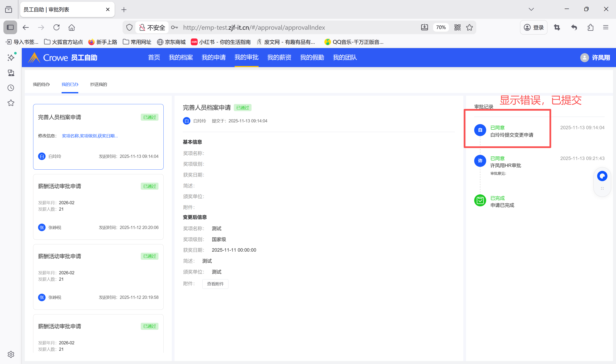Open the 抄送我的 tab
616x364 pixels.
tap(98, 84)
